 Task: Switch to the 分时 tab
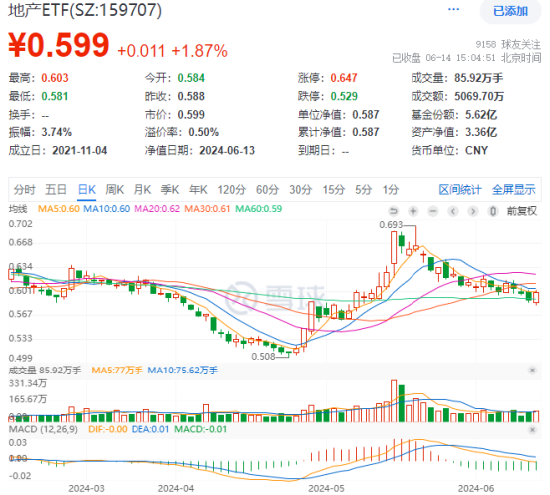point(25,190)
